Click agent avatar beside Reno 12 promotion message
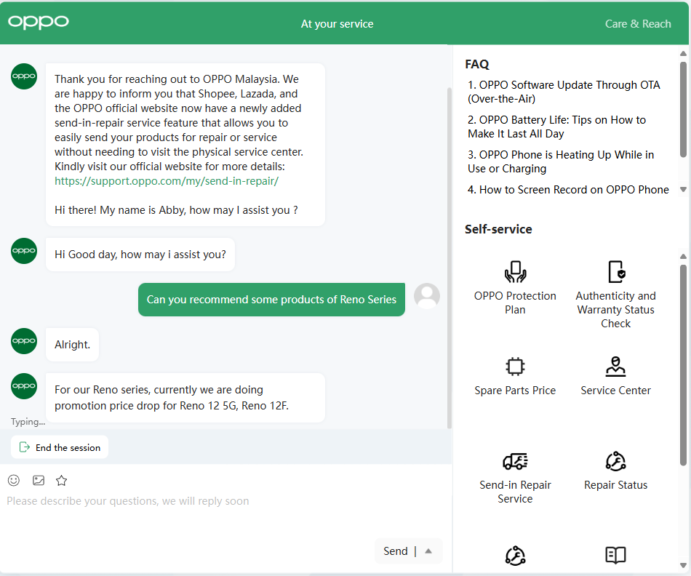This screenshot has height=576, width=691. coord(24,386)
